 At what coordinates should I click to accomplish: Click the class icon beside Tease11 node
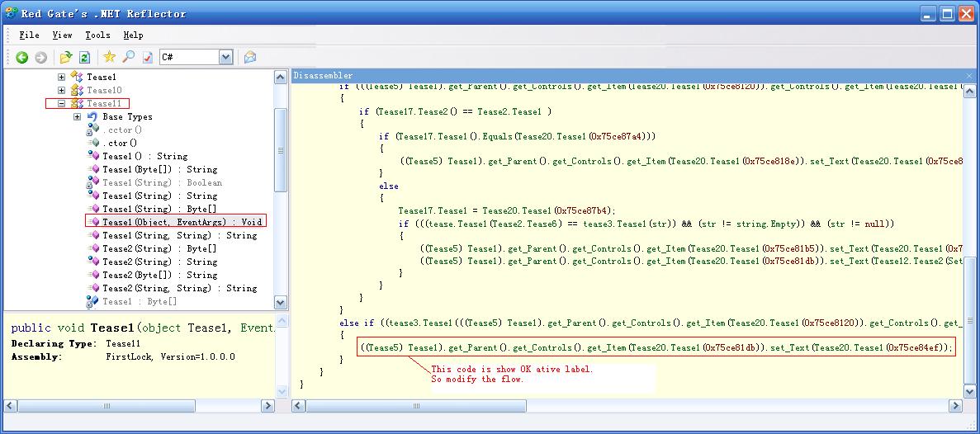(77, 103)
